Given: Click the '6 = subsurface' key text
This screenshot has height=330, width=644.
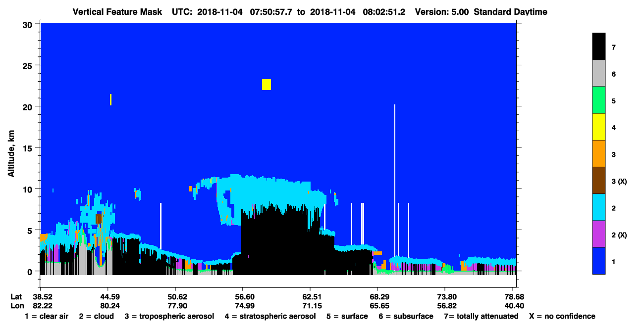Looking at the screenshot, I should tap(406, 316).
